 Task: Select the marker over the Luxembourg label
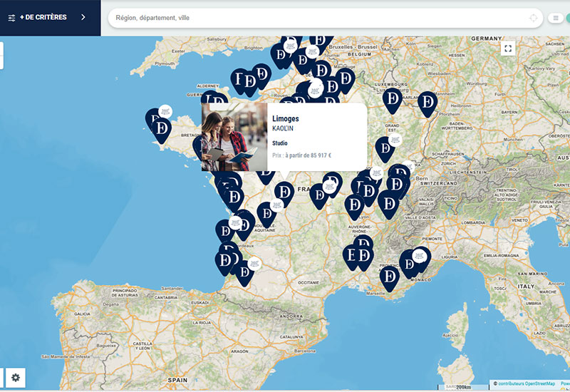[393, 99]
